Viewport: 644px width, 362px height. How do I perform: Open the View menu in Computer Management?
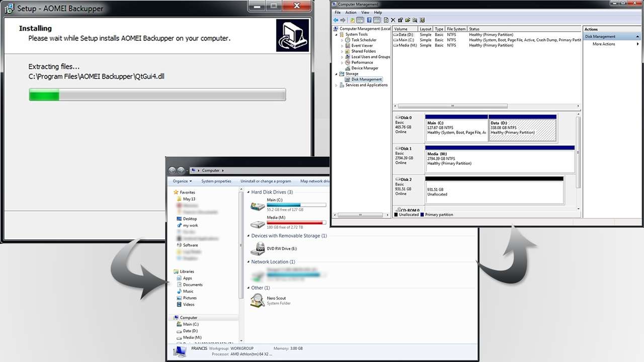tap(365, 12)
